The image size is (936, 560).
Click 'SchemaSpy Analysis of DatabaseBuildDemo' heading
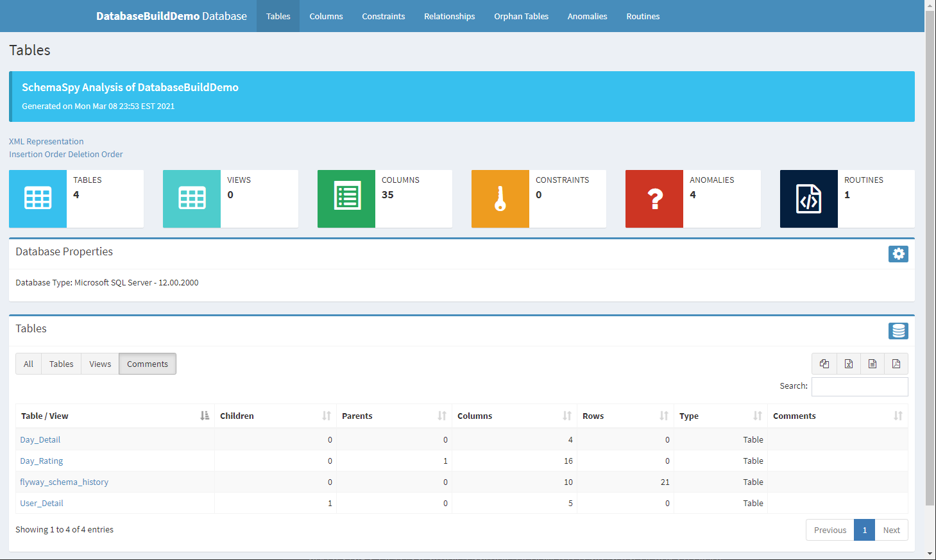[x=130, y=87]
